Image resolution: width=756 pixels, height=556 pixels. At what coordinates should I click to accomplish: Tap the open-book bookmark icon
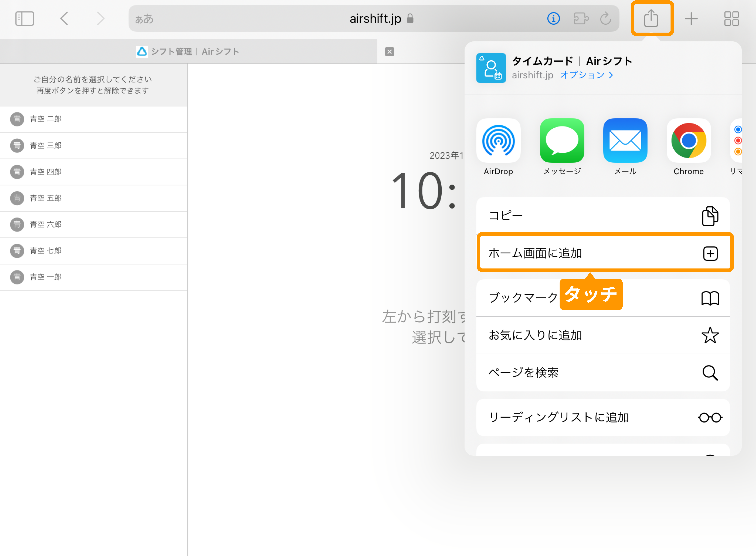(710, 298)
